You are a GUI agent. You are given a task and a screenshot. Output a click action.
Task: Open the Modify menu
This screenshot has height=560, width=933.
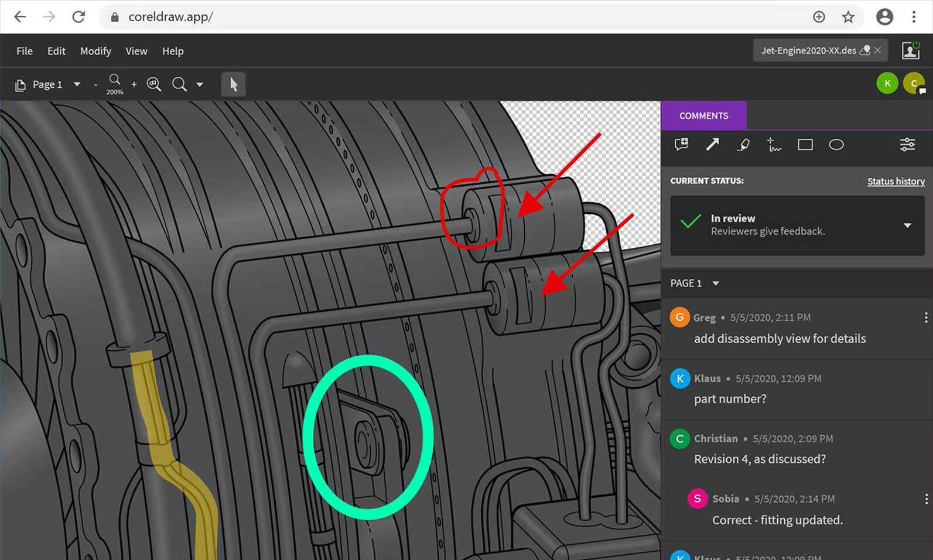pyautogui.click(x=95, y=51)
